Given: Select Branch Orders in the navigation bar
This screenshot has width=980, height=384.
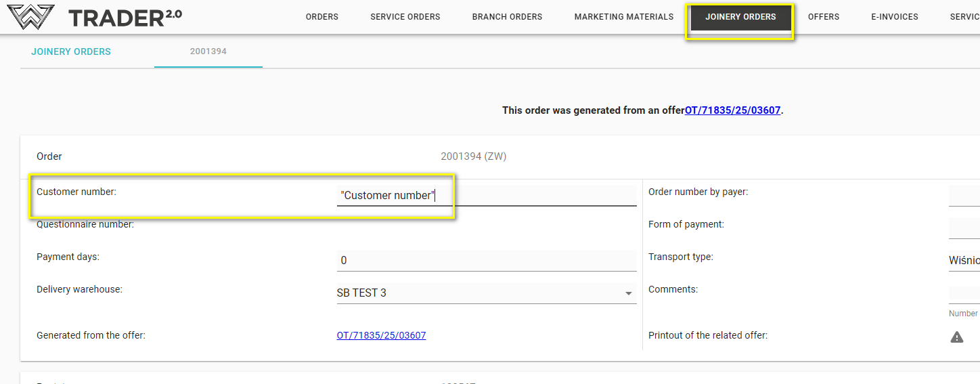Looking at the screenshot, I should tap(507, 17).
